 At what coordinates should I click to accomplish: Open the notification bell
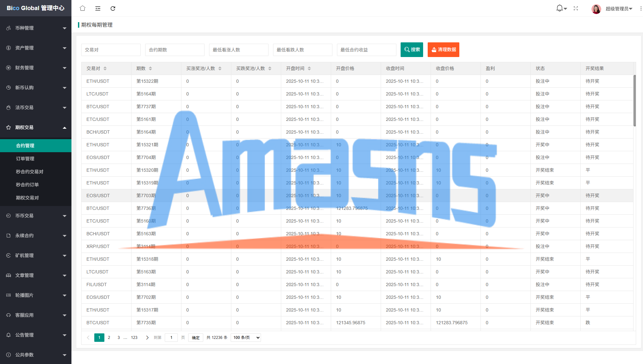(560, 8)
